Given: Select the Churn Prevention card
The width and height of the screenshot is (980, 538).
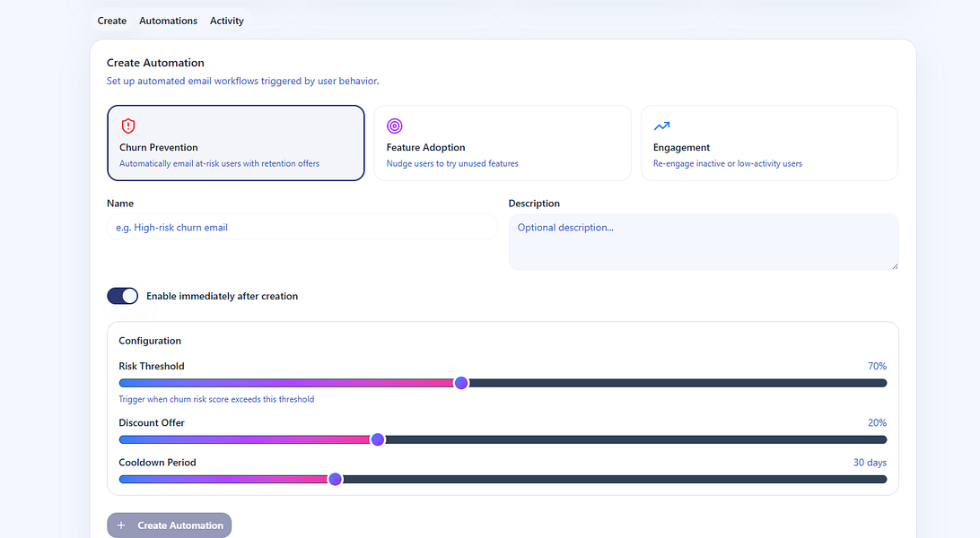Looking at the screenshot, I should [x=236, y=143].
